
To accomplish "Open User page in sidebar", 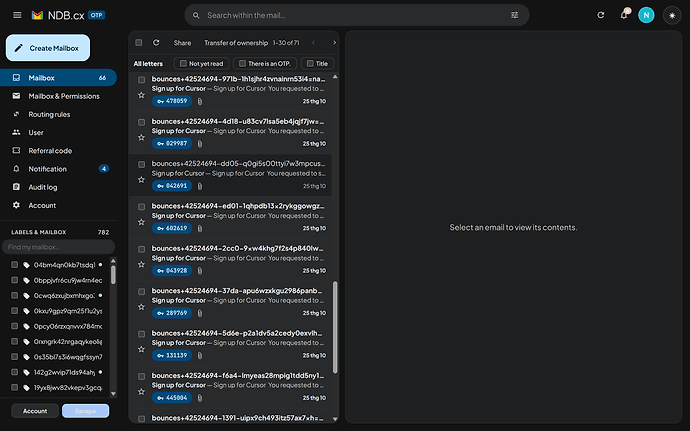I will [x=58, y=133].
